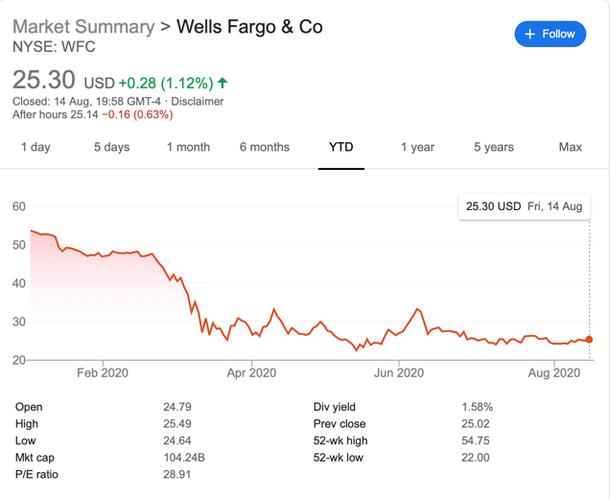610x500 pixels.
Task: Open the Disclaimer link
Action: pyautogui.click(x=197, y=102)
